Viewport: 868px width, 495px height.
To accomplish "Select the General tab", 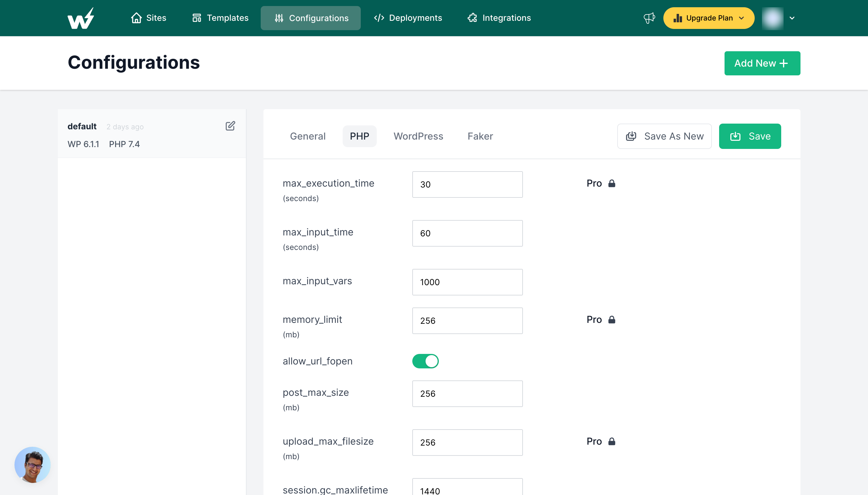I will click(x=308, y=136).
